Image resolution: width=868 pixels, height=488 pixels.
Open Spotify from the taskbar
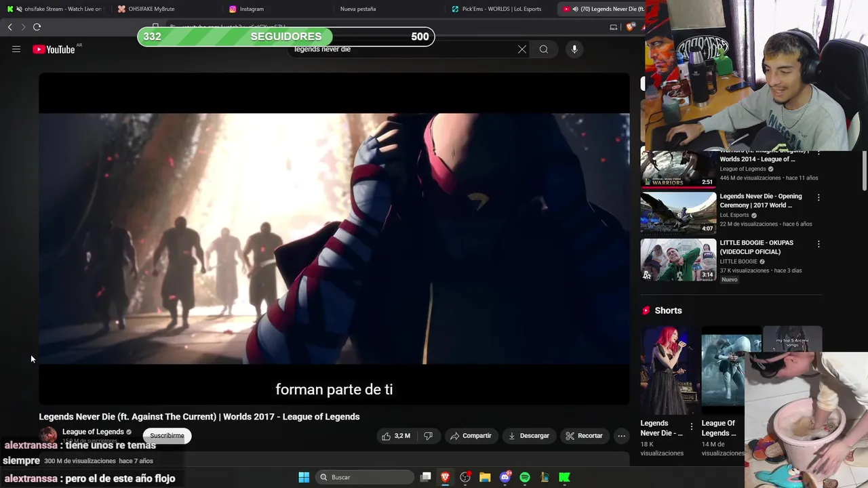pyautogui.click(x=525, y=477)
